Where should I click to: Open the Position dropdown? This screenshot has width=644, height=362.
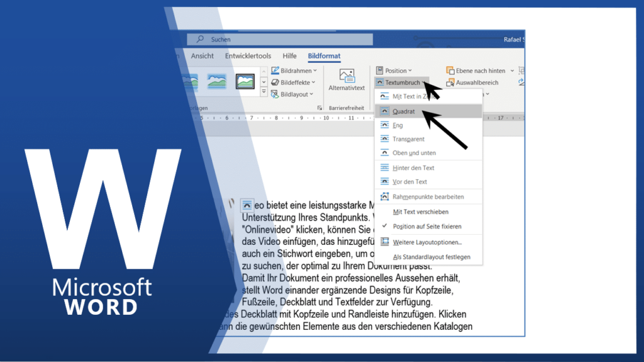(x=394, y=71)
